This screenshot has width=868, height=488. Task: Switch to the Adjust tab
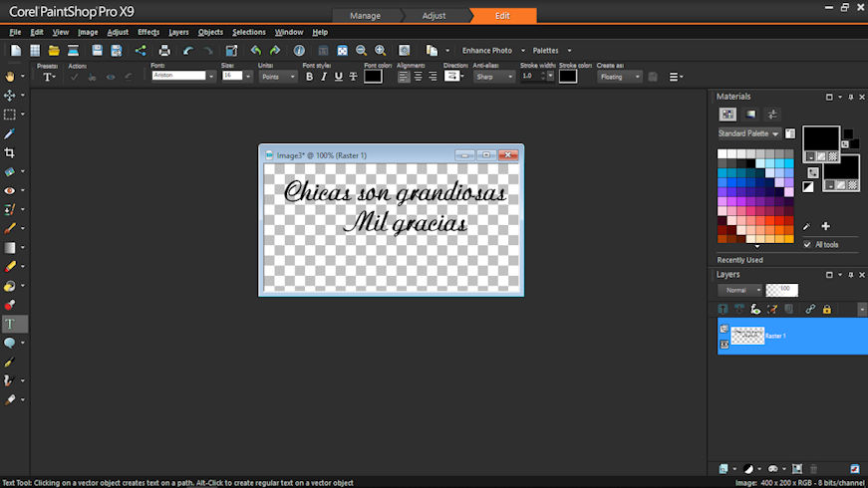coord(434,16)
